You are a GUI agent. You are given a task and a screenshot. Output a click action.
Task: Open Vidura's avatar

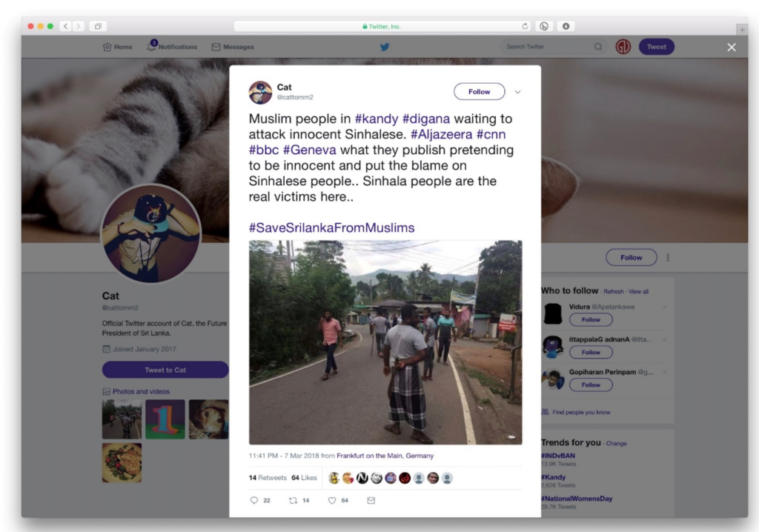(x=553, y=313)
